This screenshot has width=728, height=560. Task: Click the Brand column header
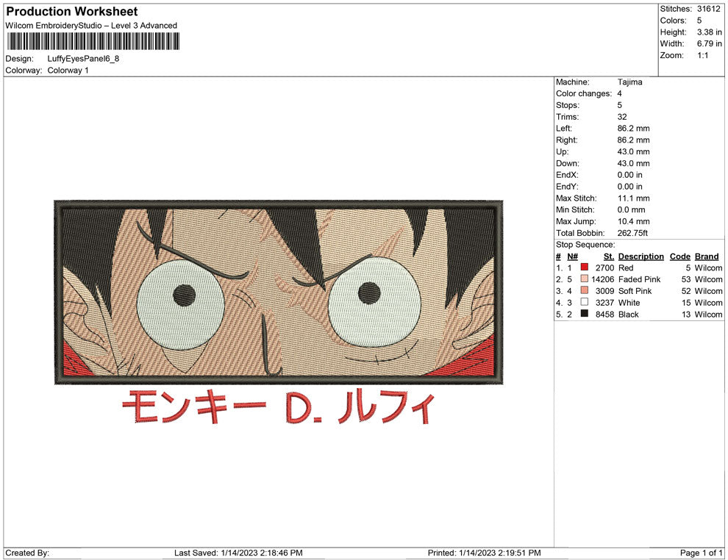coord(707,256)
